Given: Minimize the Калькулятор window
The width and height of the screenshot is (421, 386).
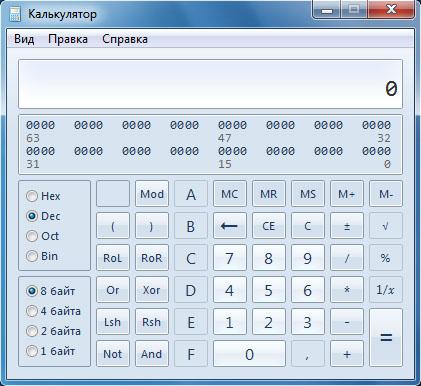Looking at the screenshot, I should tap(327, 11).
